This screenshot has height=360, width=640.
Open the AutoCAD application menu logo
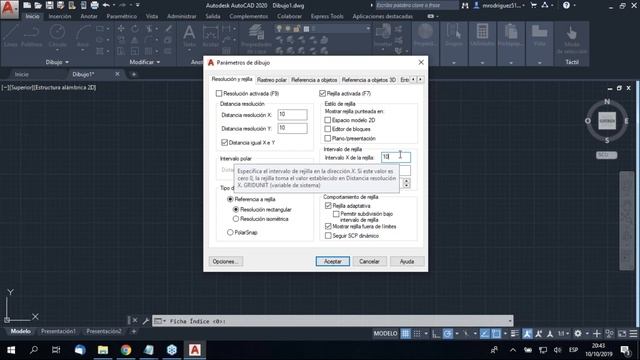(9, 9)
